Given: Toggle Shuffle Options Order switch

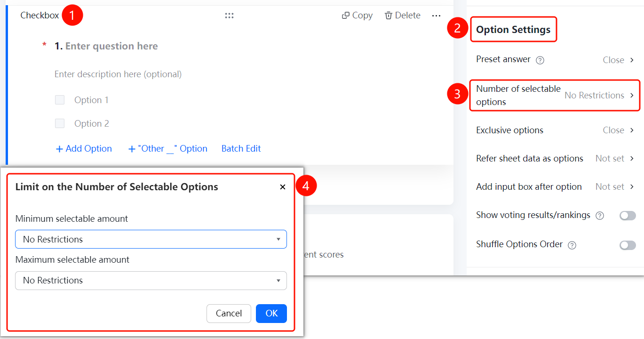Looking at the screenshot, I should pos(628,245).
